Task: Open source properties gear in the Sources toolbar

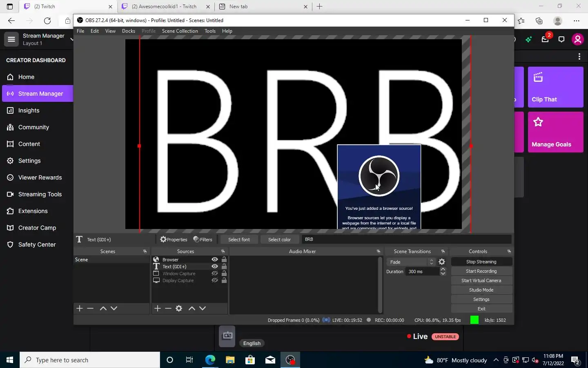Action: [x=179, y=308]
